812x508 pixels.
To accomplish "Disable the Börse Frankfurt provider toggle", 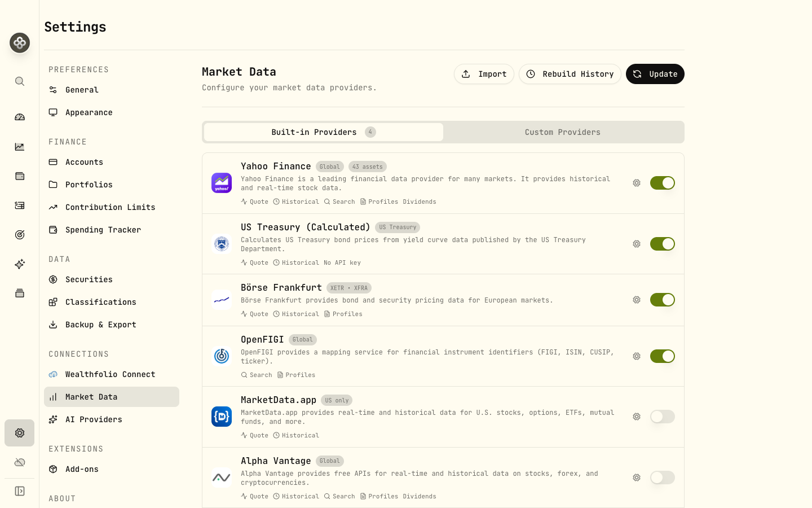I will [x=663, y=300].
